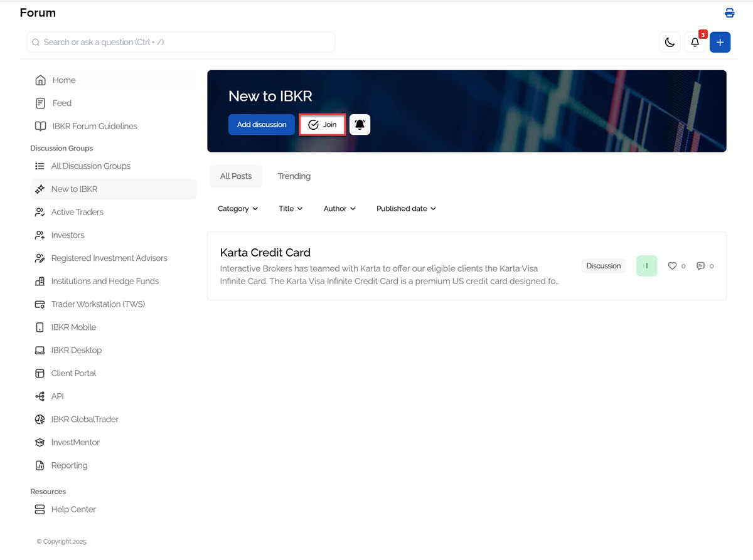Open the Author filter dropdown
The height and width of the screenshot is (560, 753).
[339, 208]
